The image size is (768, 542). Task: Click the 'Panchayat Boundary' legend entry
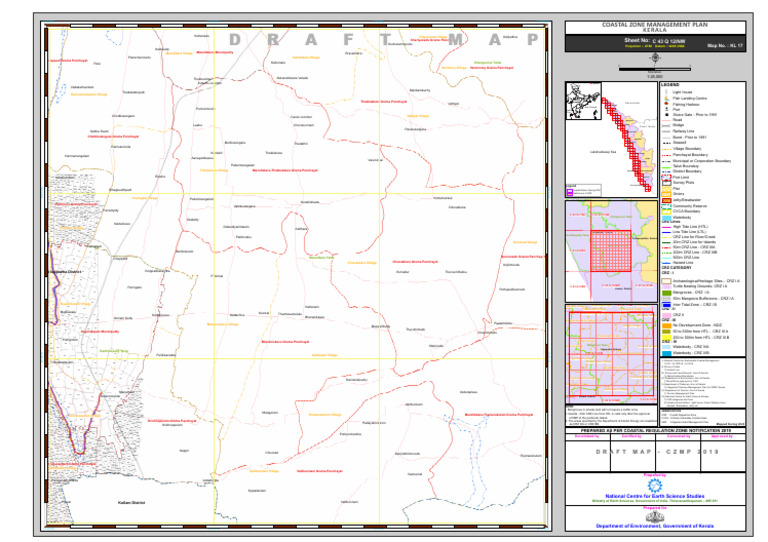pyautogui.click(x=690, y=155)
